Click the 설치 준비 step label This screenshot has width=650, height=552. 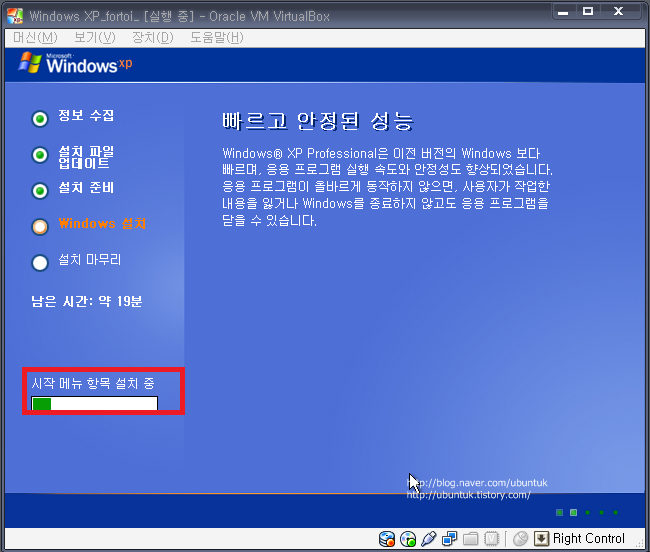[86, 188]
